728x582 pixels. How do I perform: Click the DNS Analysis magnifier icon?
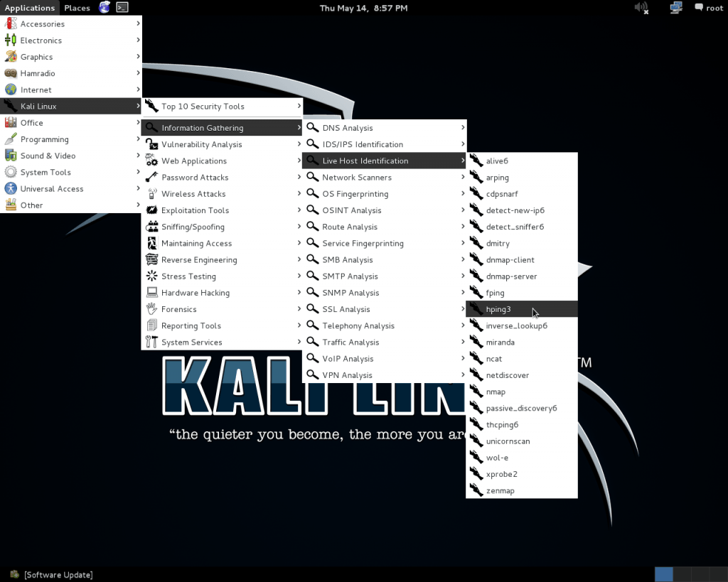pyautogui.click(x=313, y=127)
